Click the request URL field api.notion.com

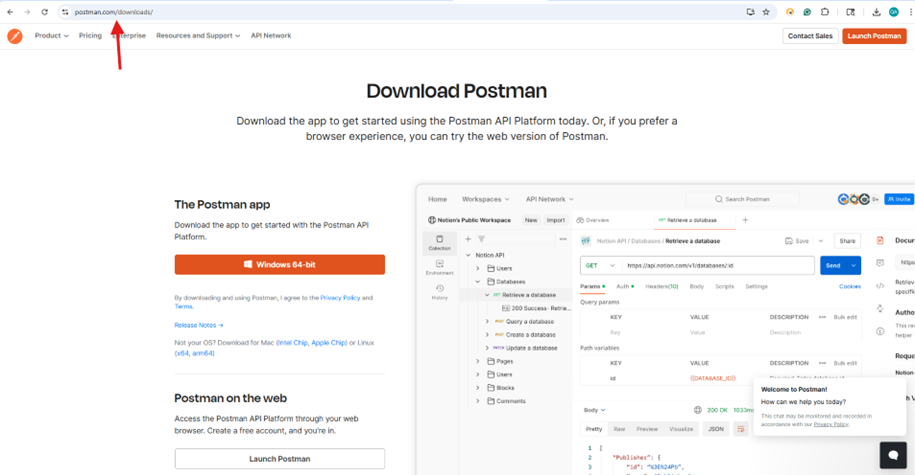[718, 266]
